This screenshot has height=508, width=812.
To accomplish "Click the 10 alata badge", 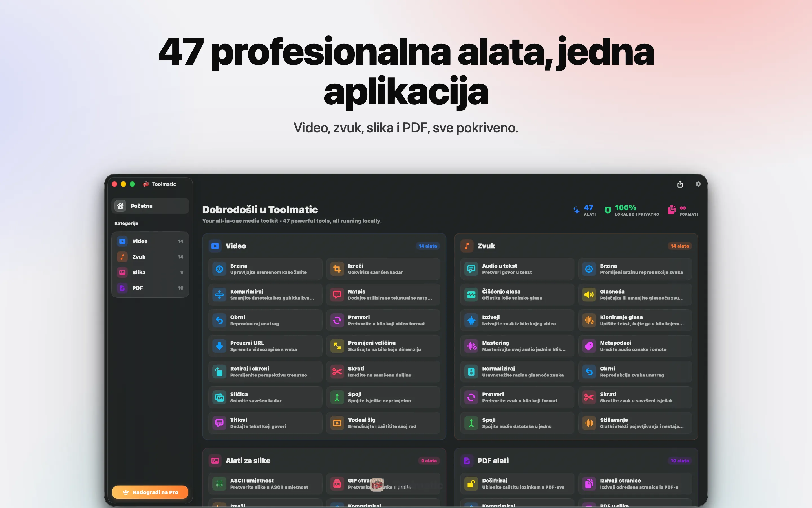I will coord(679,461).
